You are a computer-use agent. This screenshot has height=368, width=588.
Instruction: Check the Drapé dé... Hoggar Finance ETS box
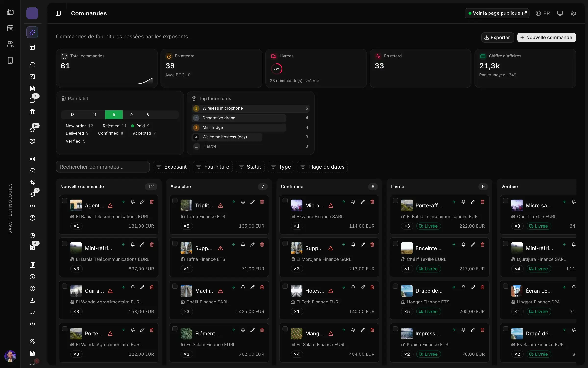(395, 286)
